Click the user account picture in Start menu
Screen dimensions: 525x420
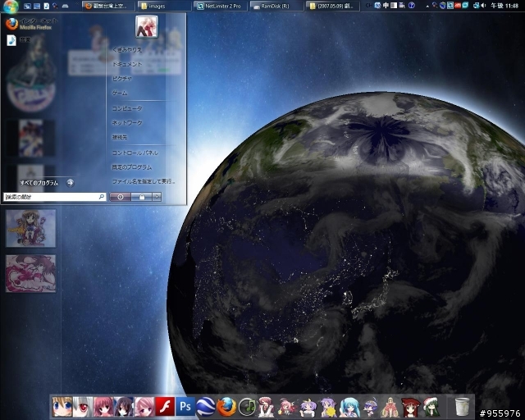(147, 27)
